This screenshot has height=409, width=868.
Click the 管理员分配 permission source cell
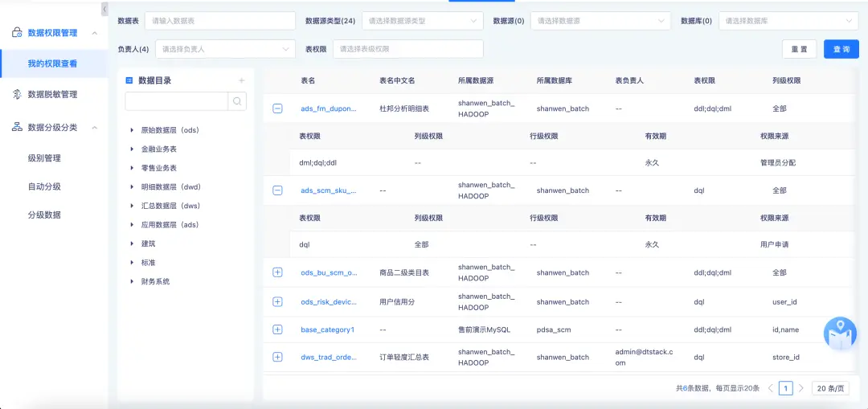coord(778,163)
